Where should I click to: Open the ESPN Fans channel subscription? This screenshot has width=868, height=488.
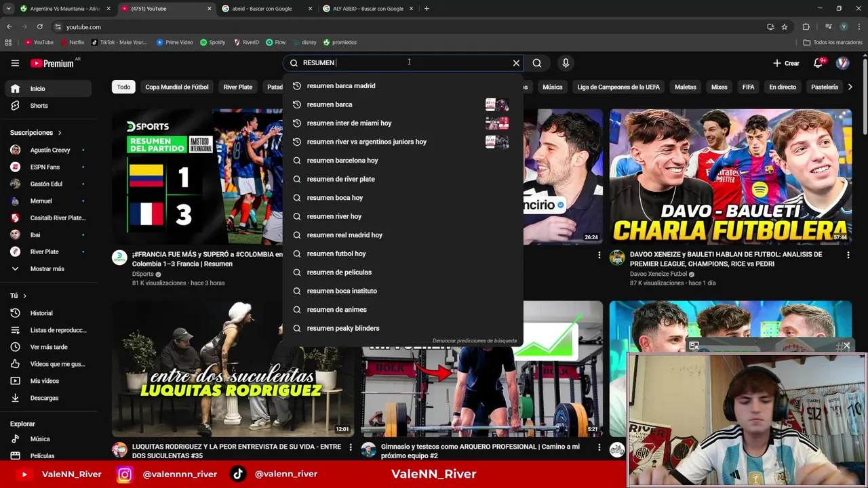pyautogui.click(x=47, y=167)
